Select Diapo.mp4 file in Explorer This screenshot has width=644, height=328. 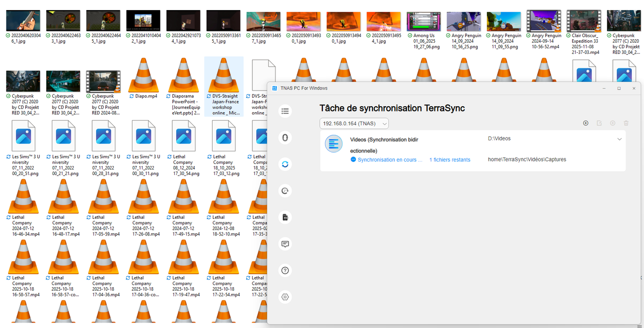pos(142,78)
